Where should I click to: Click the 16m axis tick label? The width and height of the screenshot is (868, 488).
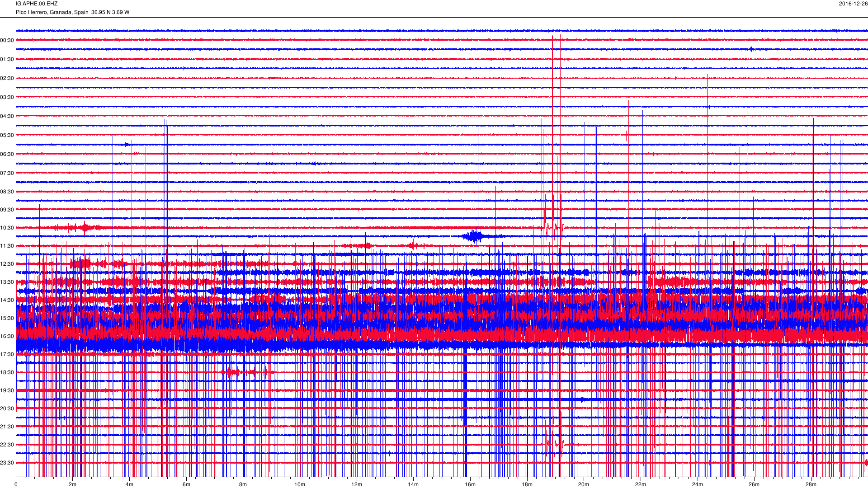tap(470, 484)
